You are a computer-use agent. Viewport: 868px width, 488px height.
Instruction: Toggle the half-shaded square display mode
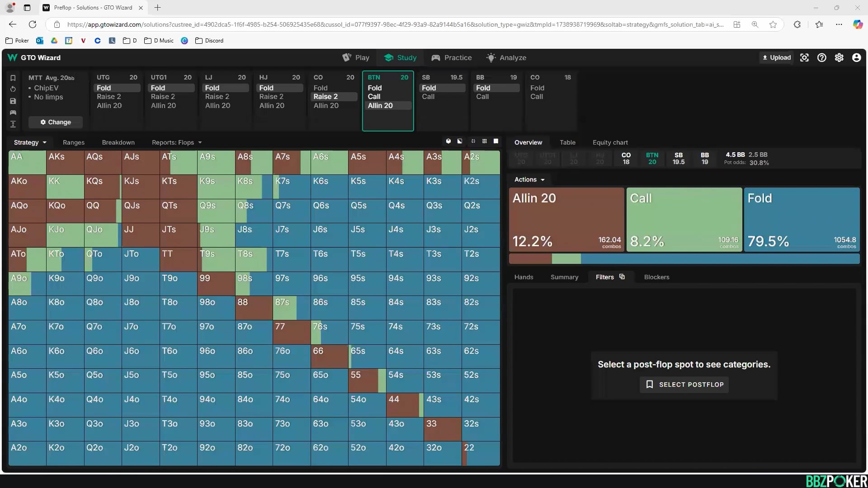point(460,141)
